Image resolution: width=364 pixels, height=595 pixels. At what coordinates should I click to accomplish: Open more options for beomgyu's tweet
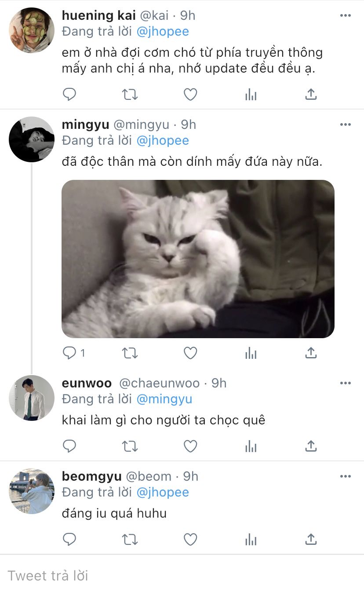[346, 476]
